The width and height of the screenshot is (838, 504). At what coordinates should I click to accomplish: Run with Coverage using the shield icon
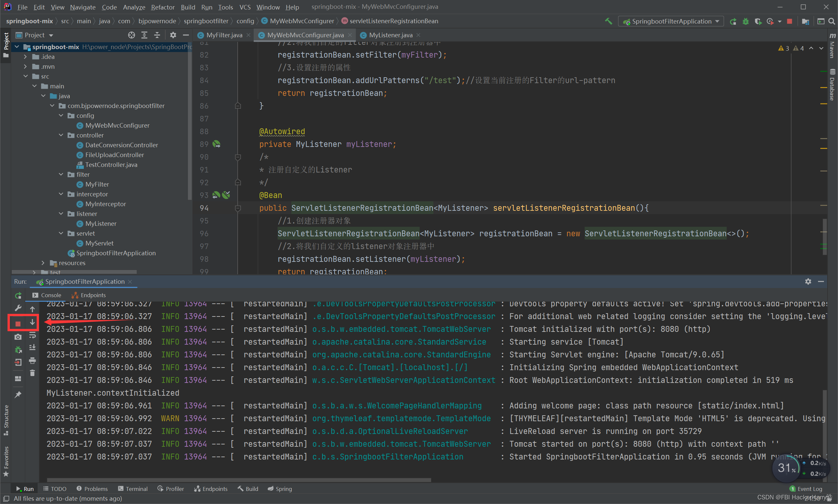pyautogui.click(x=757, y=21)
